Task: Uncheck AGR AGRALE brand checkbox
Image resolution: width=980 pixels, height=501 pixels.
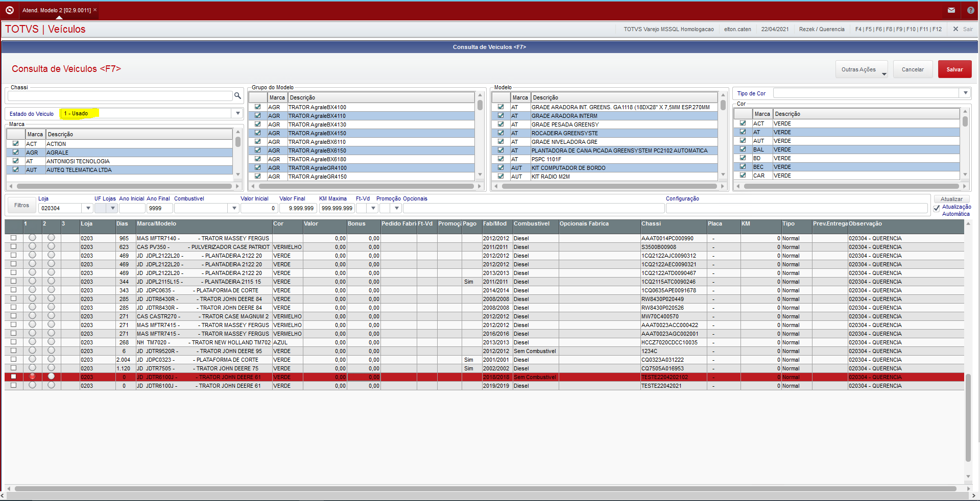Action: (15, 152)
